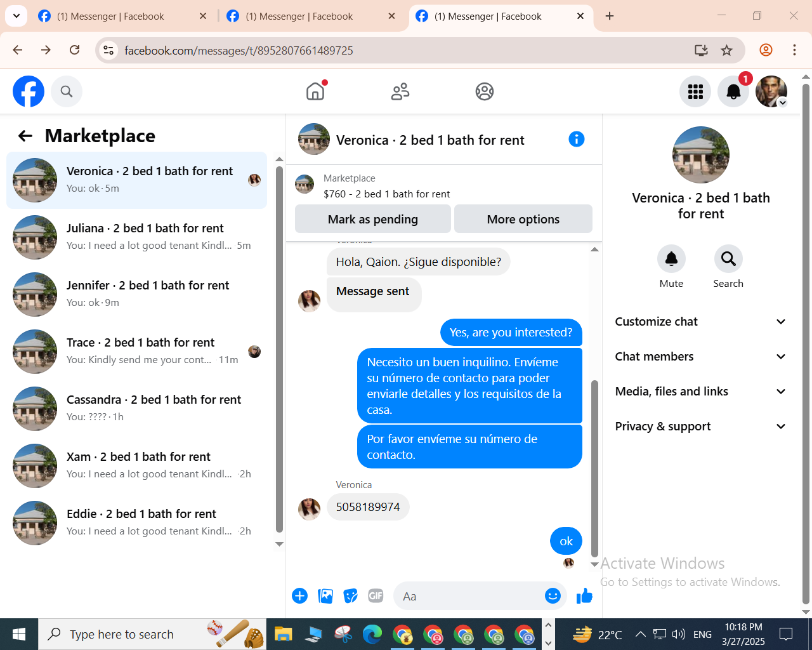Mark the listing as pending
The image size is (812, 650).
pyautogui.click(x=373, y=219)
